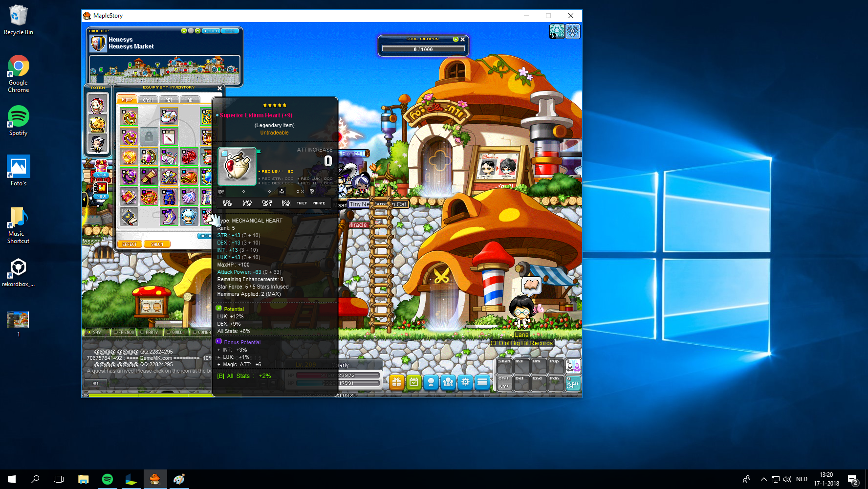Open Spotify desktop shortcut

tap(19, 121)
